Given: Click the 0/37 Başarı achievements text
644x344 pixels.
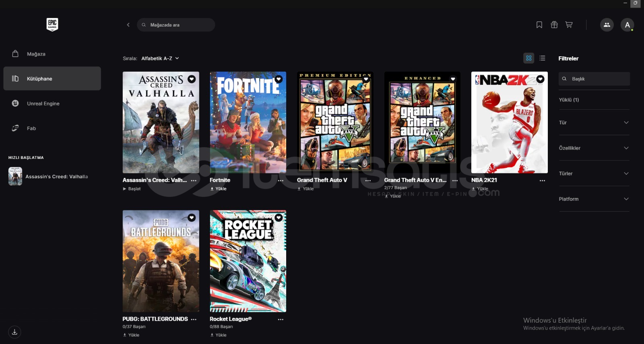Looking at the screenshot, I should coord(134,327).
